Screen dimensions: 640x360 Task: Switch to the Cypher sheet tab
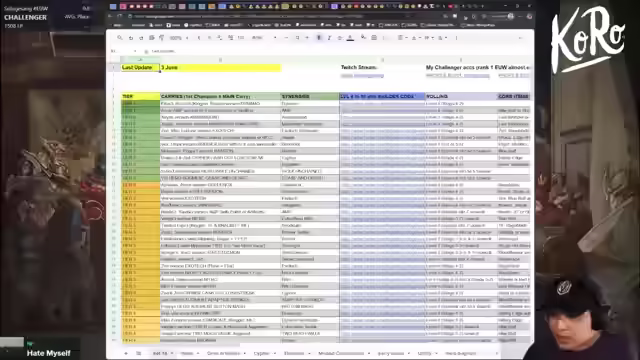261,353
